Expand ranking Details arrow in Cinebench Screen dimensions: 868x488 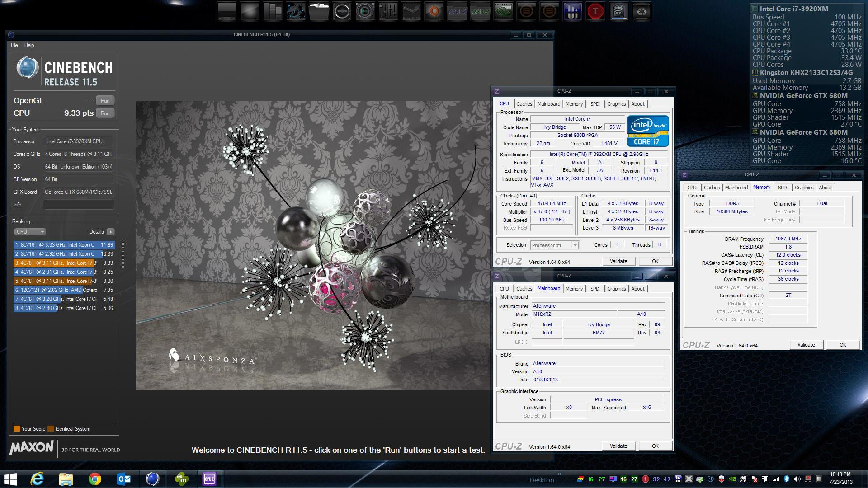[x=110, y=232]
